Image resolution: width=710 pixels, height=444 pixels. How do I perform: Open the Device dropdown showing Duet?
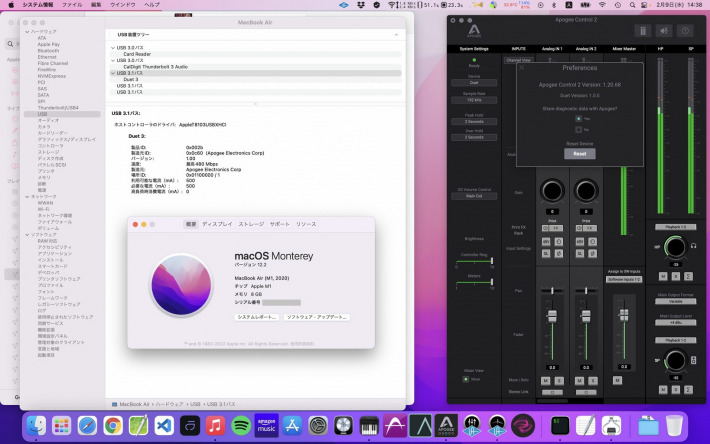click(x=474, y=83)
